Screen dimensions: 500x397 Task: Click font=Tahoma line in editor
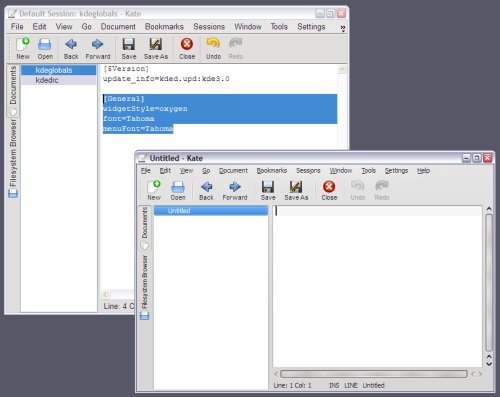(x=128, y=119)
